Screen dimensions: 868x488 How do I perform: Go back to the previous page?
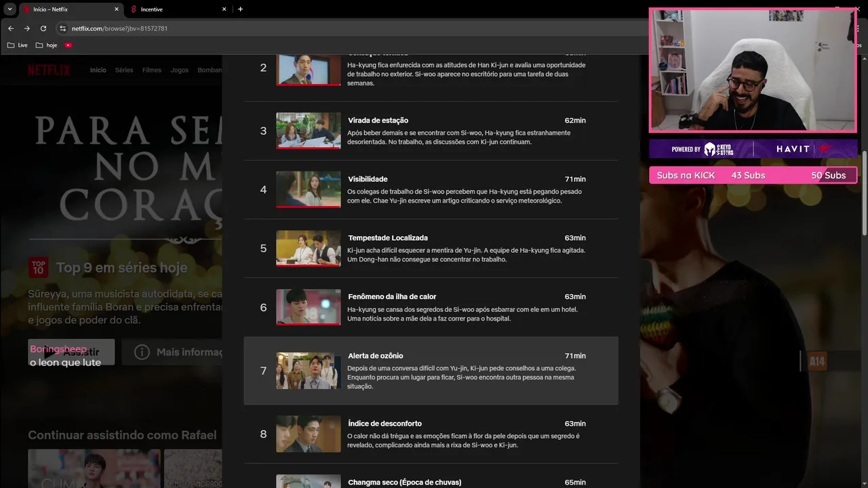pos(10,28)
